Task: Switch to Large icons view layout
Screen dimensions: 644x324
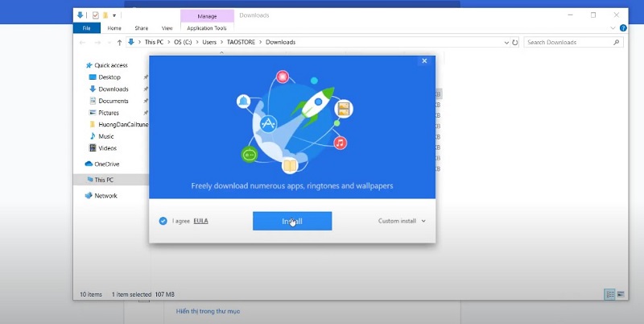Action: pos(621,294)
